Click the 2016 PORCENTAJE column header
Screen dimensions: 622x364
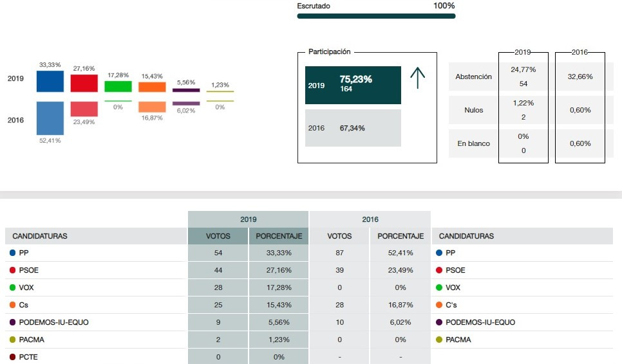(x=401, y=236)
